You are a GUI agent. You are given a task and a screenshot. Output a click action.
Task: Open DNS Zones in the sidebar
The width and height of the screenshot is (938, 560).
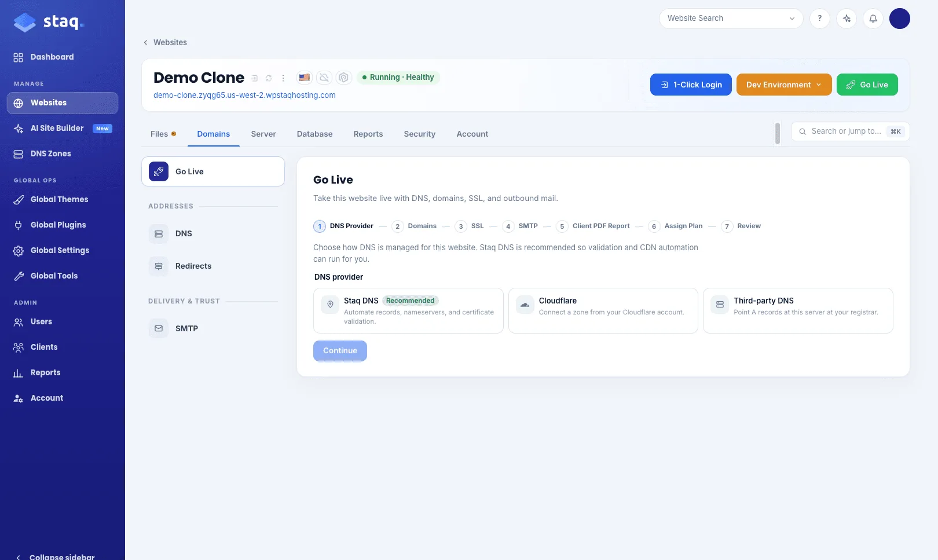(63, 154)
